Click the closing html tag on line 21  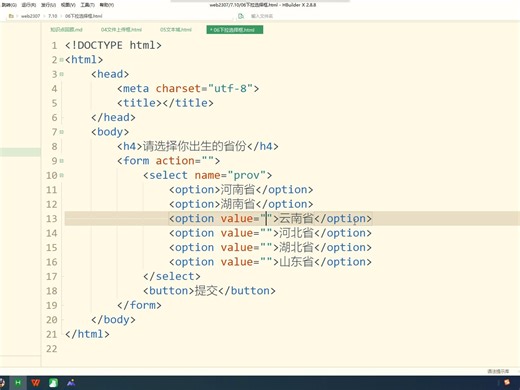[87, 334]
